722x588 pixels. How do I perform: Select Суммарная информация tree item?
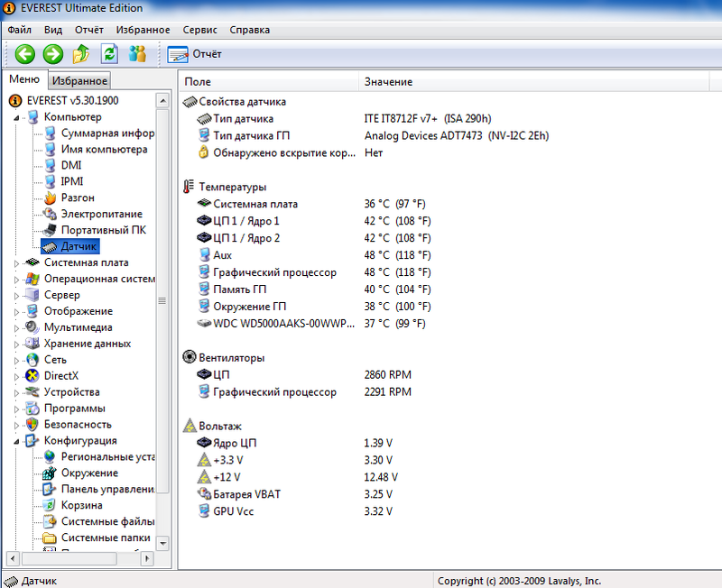click(x=107, y=133)
